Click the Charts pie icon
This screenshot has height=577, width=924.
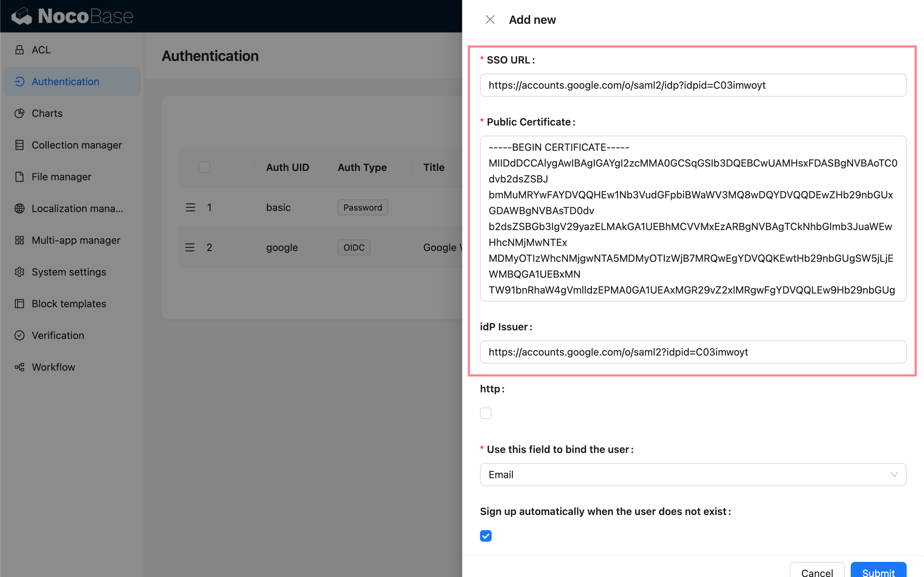pyautogui.click(x=19, y=113)
